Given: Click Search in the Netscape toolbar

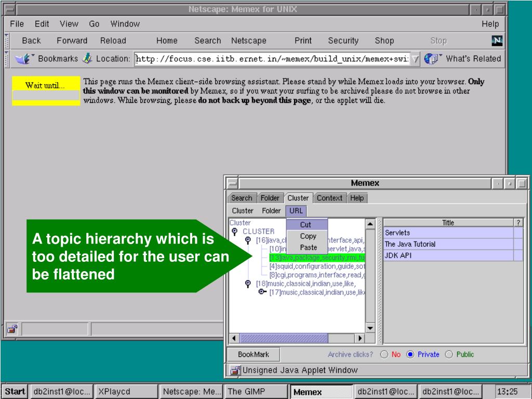Looking at the screenshot, I should pos(207,41).
